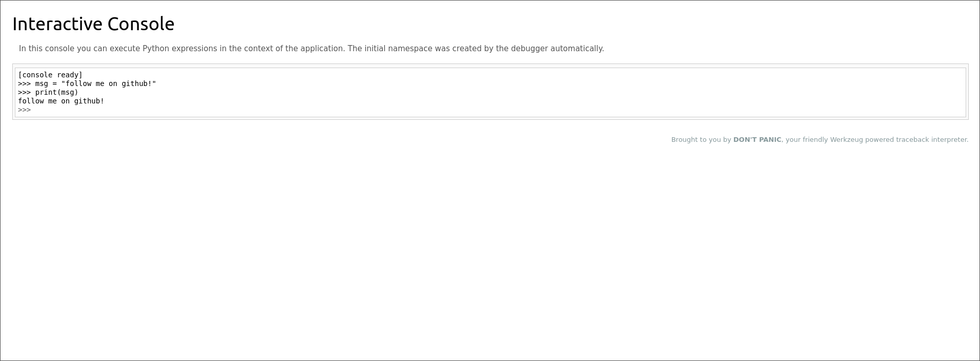The height and width of the screenshot is (361, 980).
Task: Click "traceback interpreter" in the footer
Action: [x=932, y=139]
